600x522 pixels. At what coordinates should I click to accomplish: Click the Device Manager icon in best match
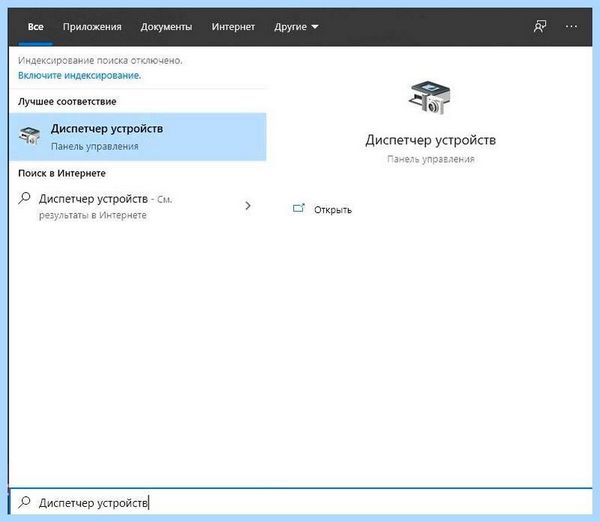29,135
